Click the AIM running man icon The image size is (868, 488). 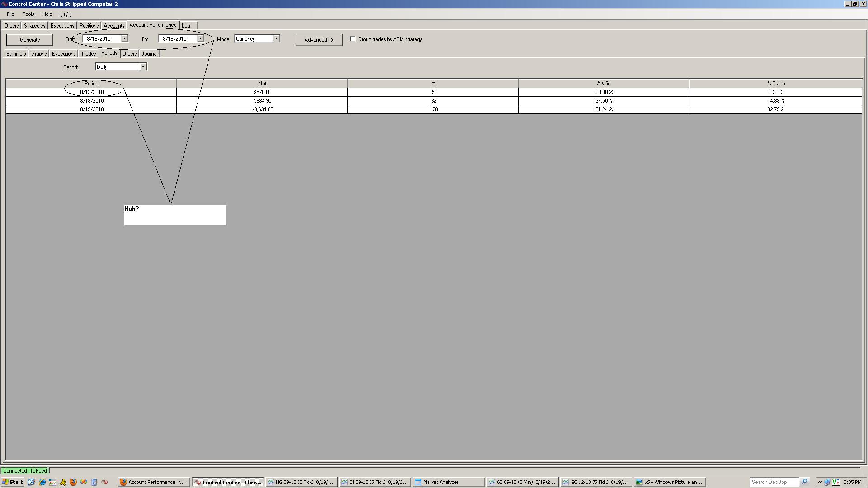[x=63, y=482]
